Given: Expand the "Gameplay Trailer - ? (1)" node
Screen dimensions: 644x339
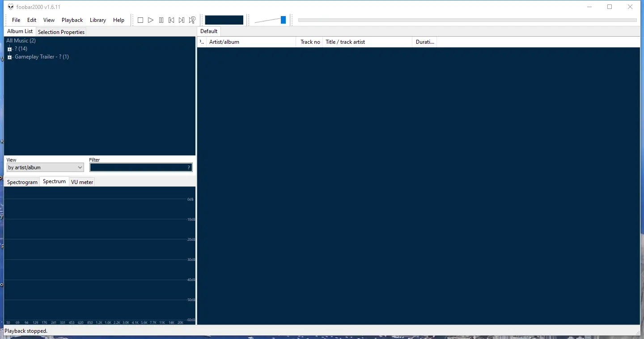Looking at the screenshot, I should click(x=10, y=57).
